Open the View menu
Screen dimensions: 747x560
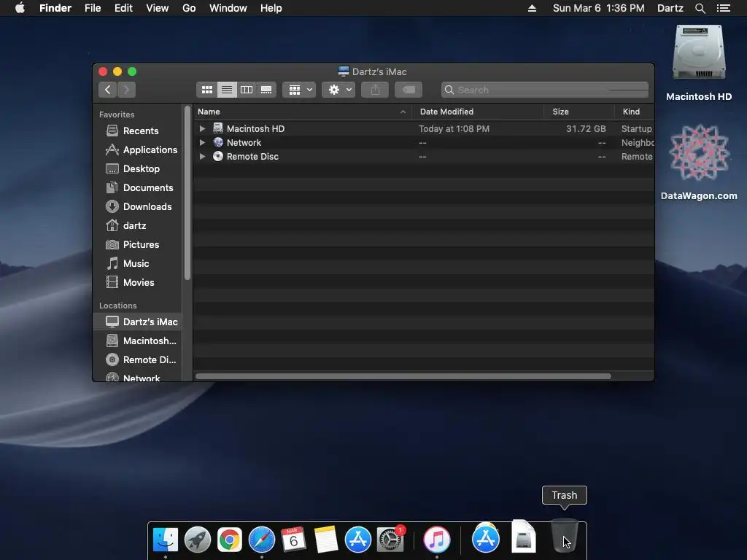click(158, 8)
